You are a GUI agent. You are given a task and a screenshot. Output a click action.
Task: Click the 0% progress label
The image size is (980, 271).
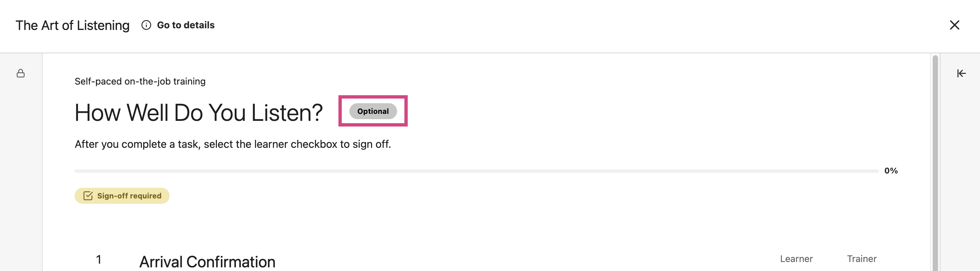click(891, 171)
